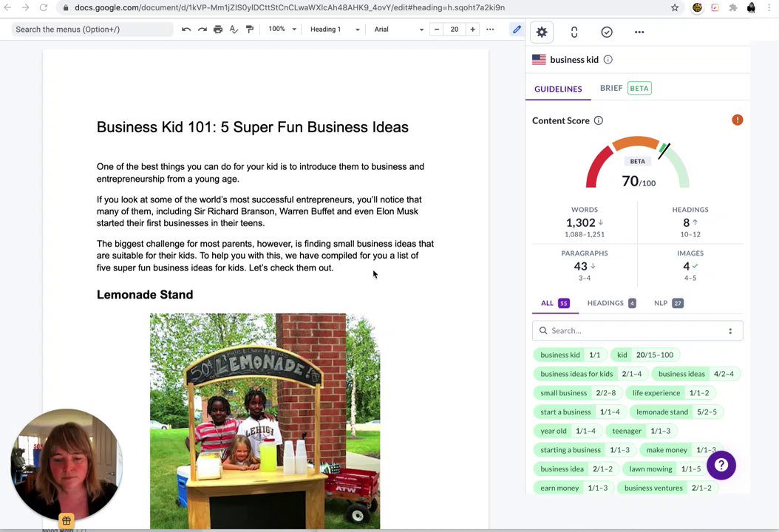Open Surfer panel three-dot menu
The height and width of the screenshot is (532, 779).
pyautogui.click(x=639, y=33)
